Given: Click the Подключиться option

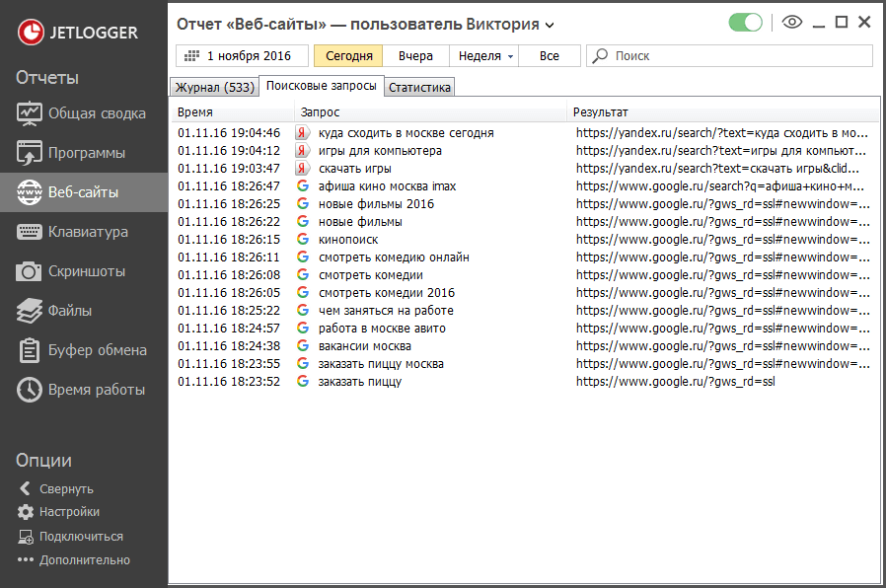Looking at the screenshot, I should (x=81, y=537).
